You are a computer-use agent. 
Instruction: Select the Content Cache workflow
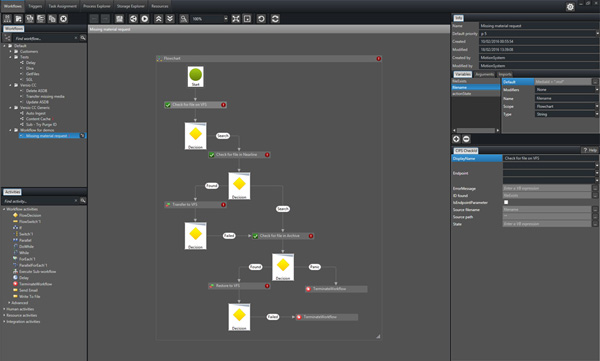38,119
